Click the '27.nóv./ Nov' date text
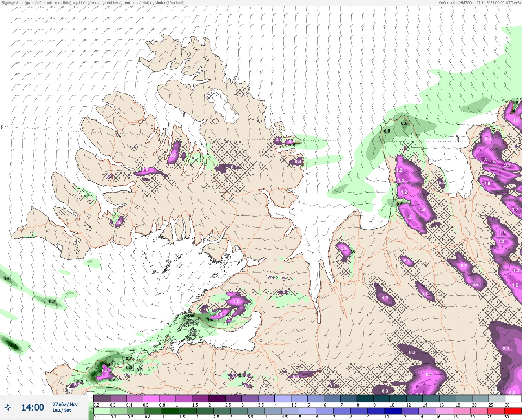Viewport: 522px width, 420px height. coord(65,405)
